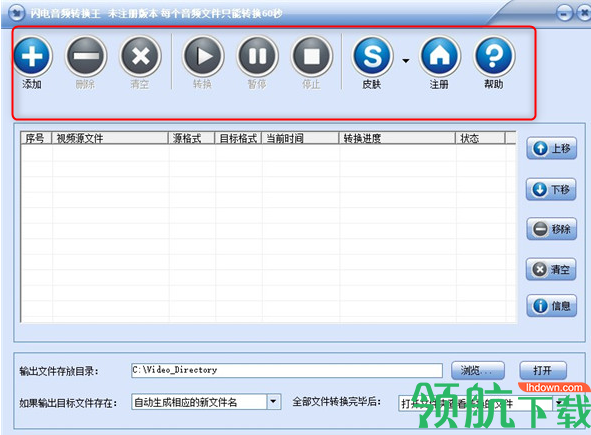Close the window using the X button
This screenshot has height=435, width=591.
[583, 14]
